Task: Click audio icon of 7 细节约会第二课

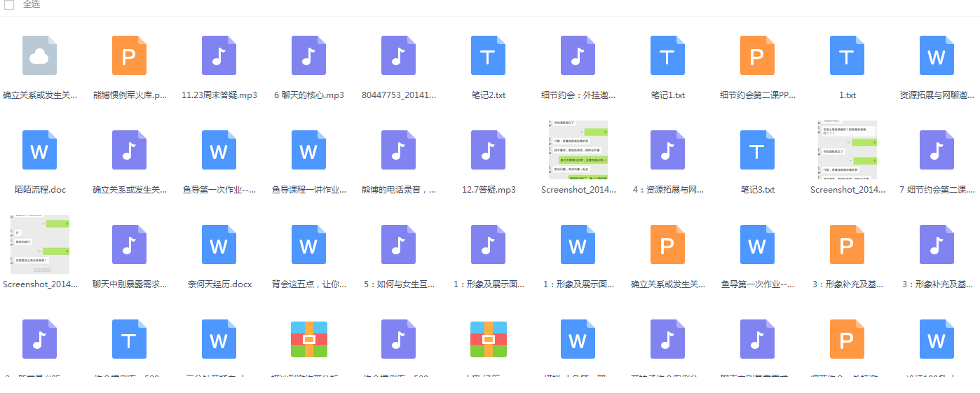Action: pos(937,150)
